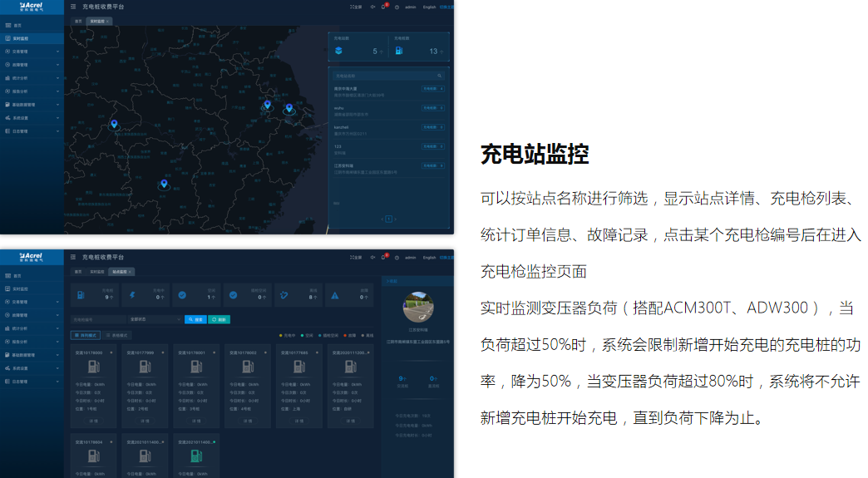
Task: Select kanzheli station row in list
Action: [388, 130]
